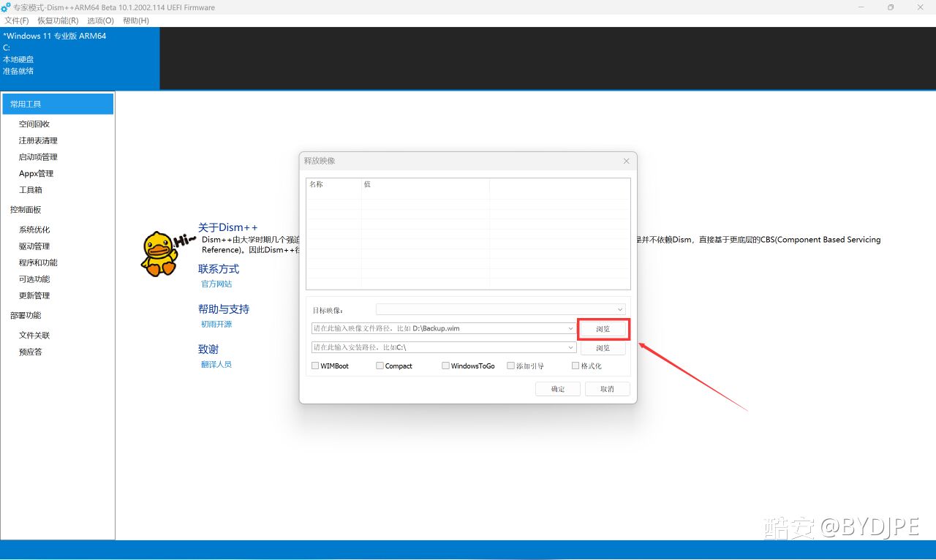Click 浏览 next to the install path
936x560 pixels.
coord(603,348)
